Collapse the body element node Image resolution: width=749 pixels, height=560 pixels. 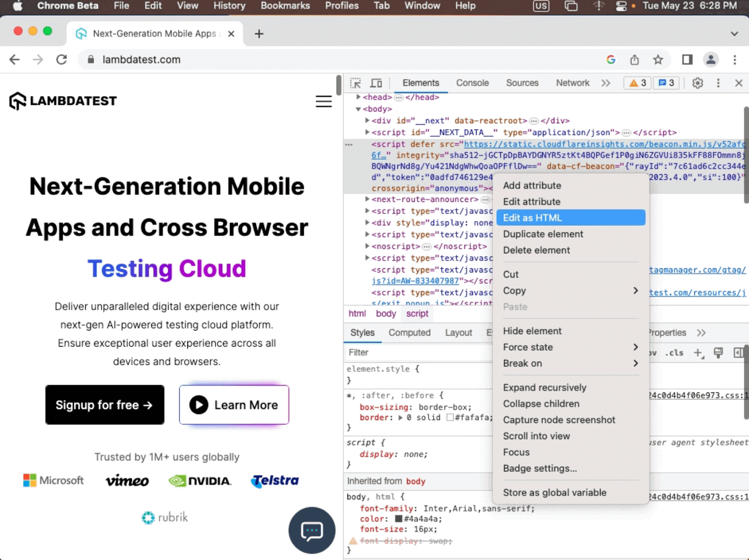pyautogui.click(x=358, y=109)
